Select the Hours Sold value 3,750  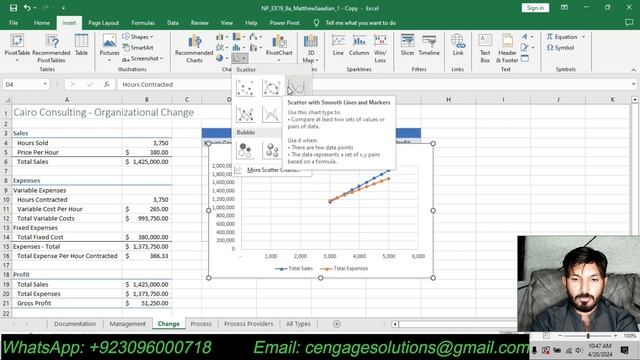(x=147, y=143)
